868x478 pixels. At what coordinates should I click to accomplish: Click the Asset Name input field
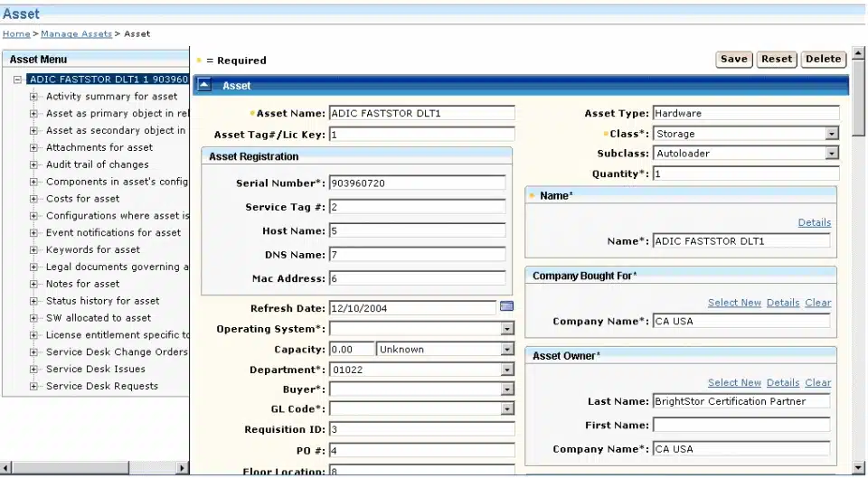pos(422,114)
